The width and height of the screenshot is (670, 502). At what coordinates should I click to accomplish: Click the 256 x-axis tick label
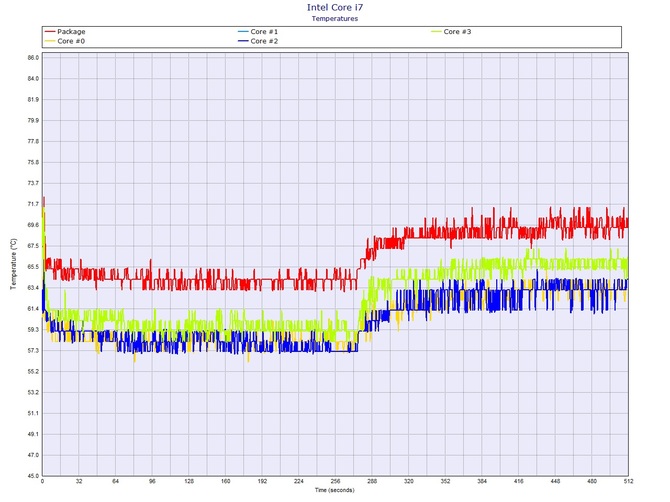335,481
